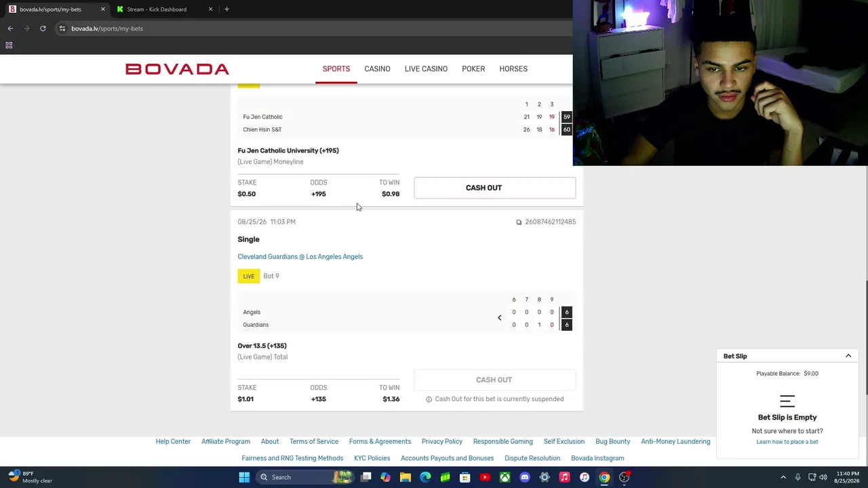Open Accounts Payouts and Bonuses link
The width and height of the screenshot is (868, 488).
[448, 458]
